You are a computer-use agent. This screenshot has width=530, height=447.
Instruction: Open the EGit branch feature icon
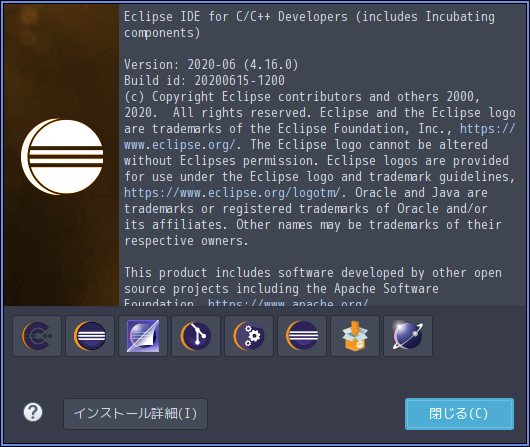[x=196, y=336]
